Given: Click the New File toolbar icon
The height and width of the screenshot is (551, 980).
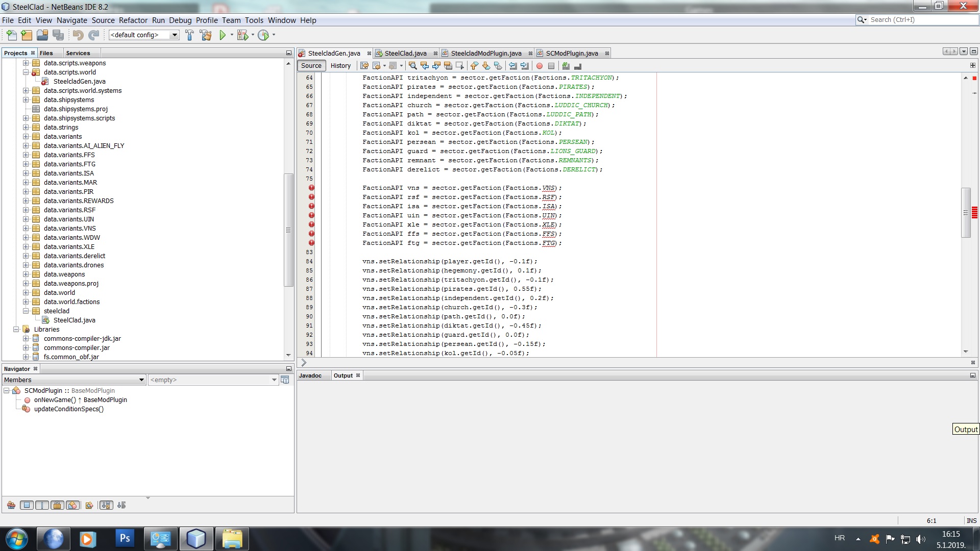Looking at the screenshot, I should point(11,35).
